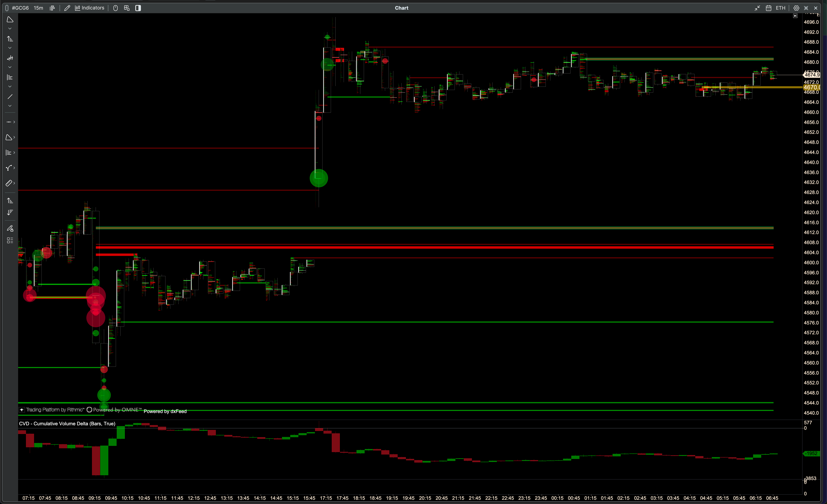Viewport: 827px width, 504px height.
Task: Click the orange 4670.0 price level marker
Action: pyautogui.click(x=811, y=87)
